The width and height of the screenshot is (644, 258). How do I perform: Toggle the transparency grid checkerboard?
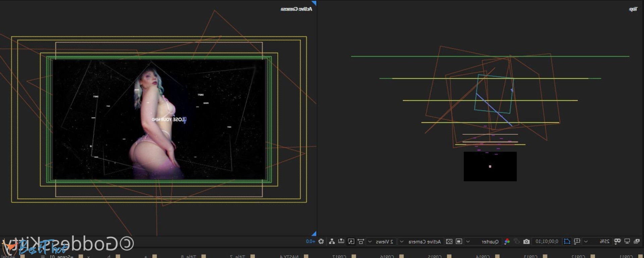(449, 242)
